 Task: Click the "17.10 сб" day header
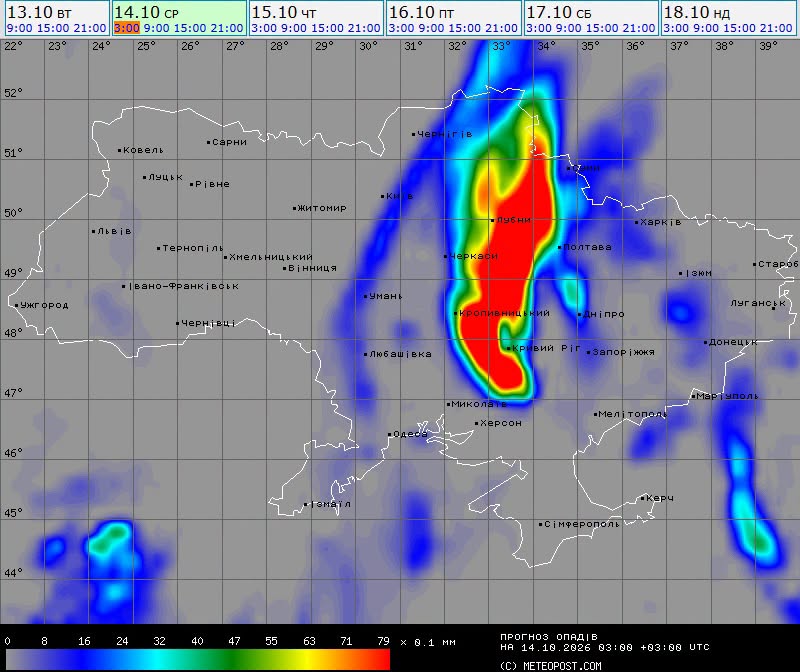559,12
